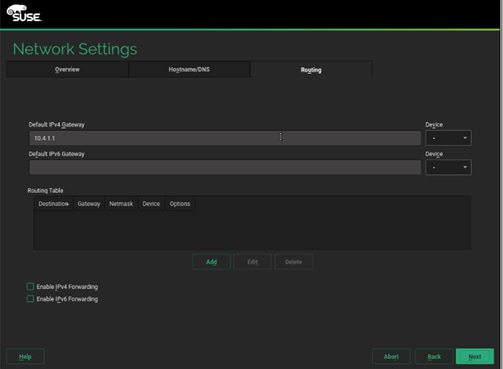
Task: Proceed with the Next button
Action: (475, 357)
